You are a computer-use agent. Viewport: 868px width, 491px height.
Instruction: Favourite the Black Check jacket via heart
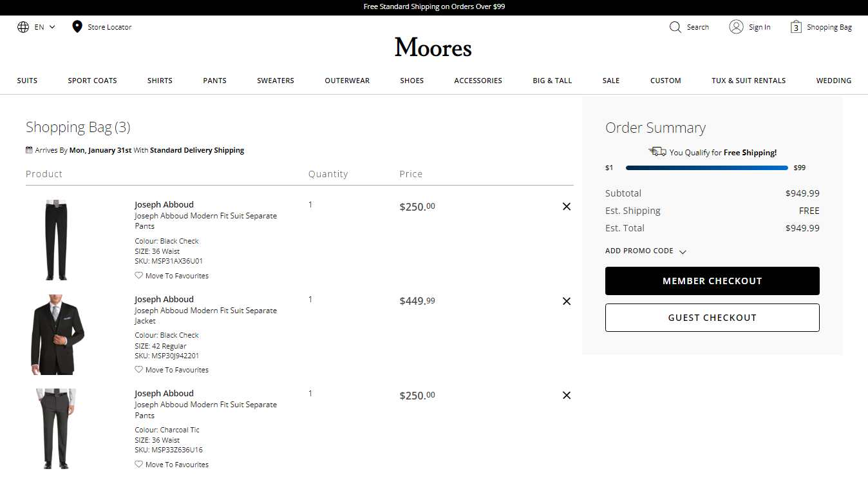[139, 370]
